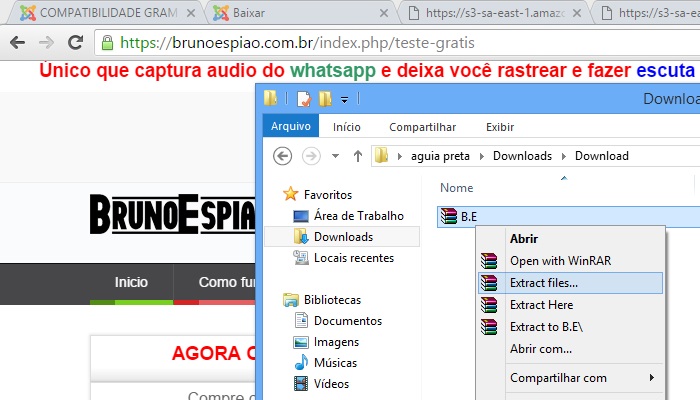Sort files by the Nome column header

coord(457,187)
